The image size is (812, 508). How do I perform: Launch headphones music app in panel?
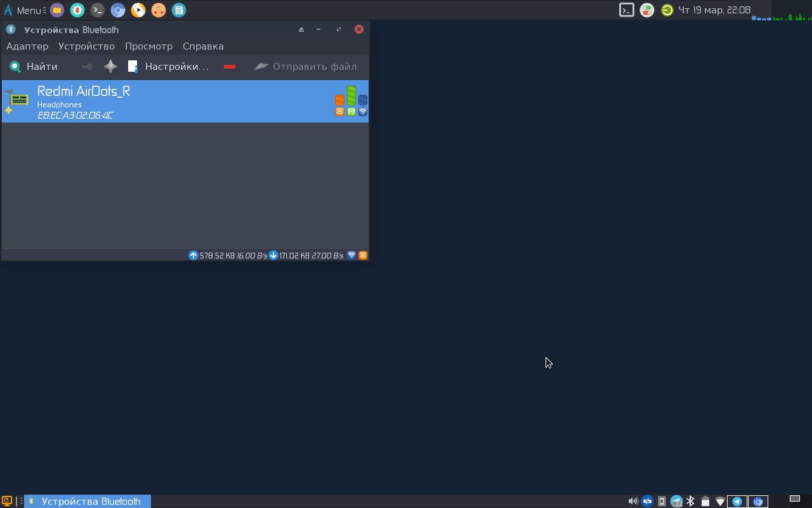coord(159,10)
